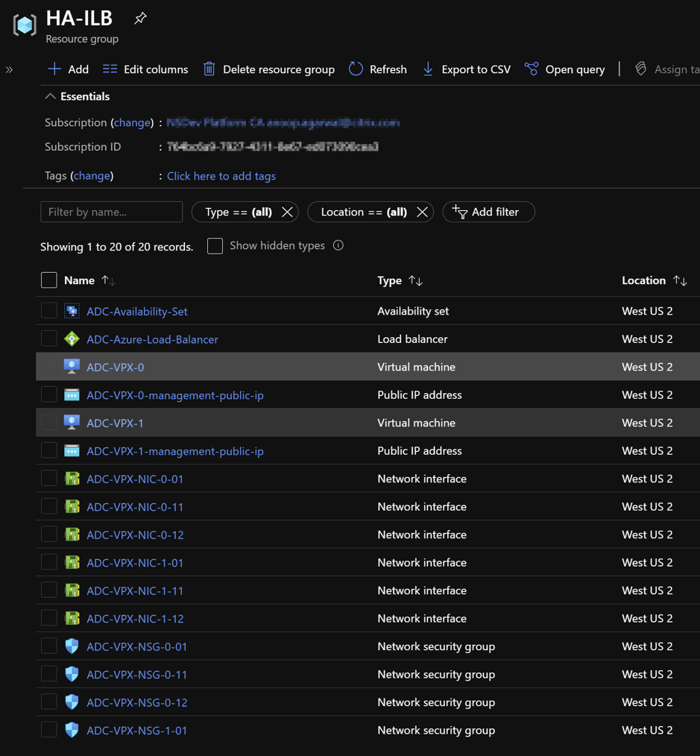The height and width of the screenshot is (756, 700).
Task: Open the ADC-VPX-1 virtual machine
Action: click(x=116, y=423)
